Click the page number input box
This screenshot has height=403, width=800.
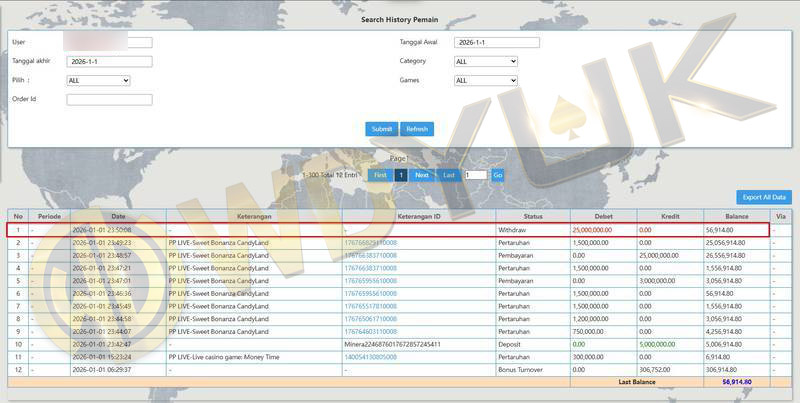(x=475, y=175)
